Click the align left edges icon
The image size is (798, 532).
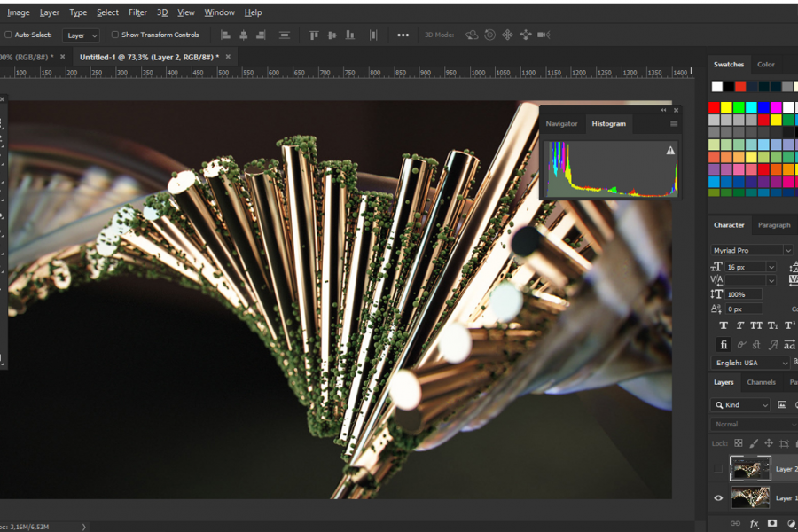[224, 35]
